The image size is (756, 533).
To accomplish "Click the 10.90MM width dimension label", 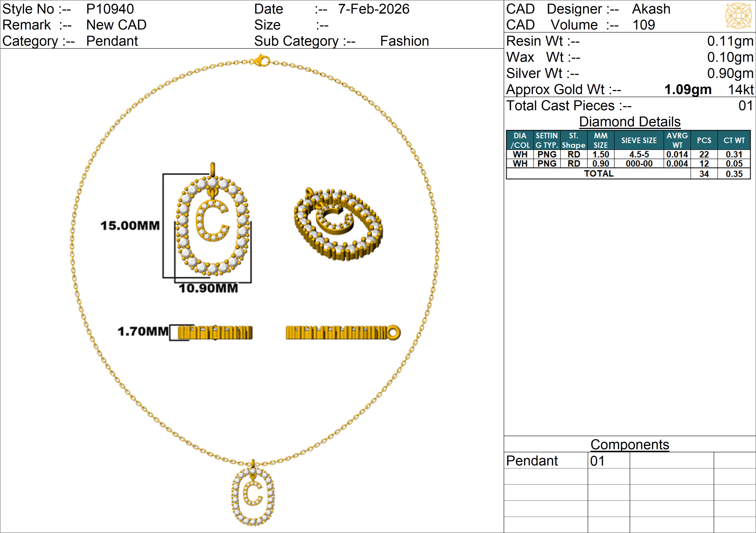I will (x=208, y=288).
